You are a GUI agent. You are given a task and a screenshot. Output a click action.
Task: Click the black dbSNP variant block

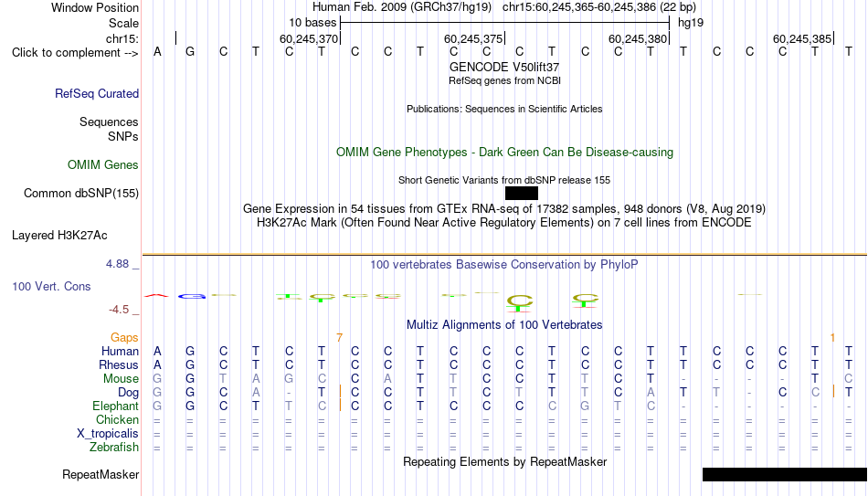pos(522,193)
